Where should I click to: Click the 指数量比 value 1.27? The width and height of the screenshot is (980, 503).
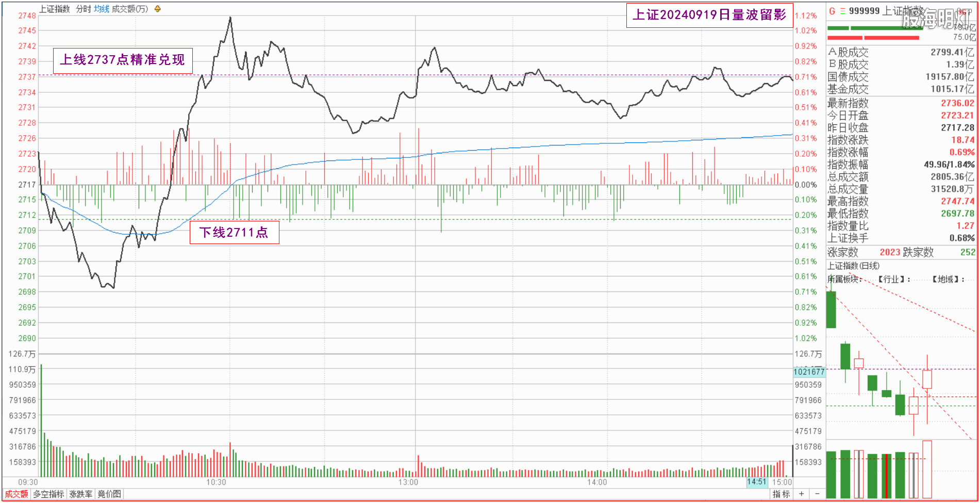(965, 226)
